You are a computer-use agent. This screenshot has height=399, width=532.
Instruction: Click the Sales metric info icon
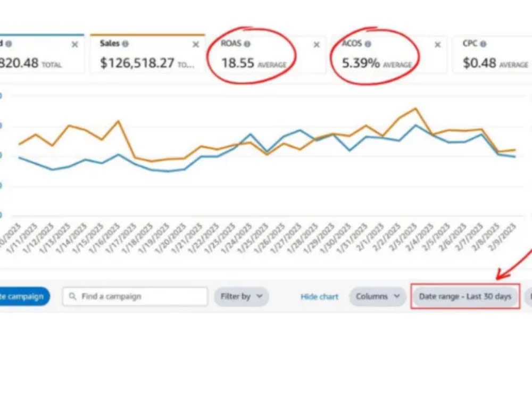[125, 44]
